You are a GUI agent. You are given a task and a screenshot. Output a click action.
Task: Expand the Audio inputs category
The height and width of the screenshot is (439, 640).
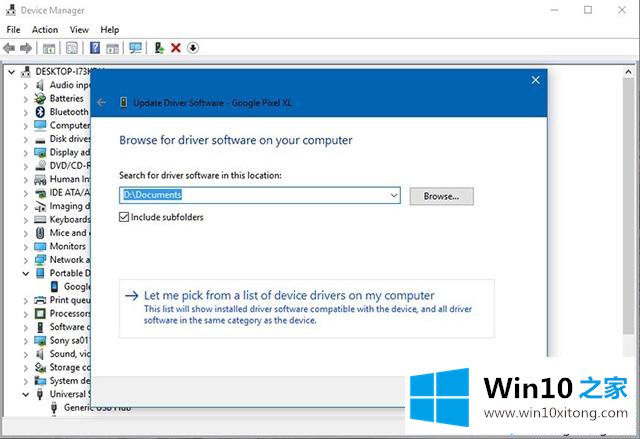point(26,86)
